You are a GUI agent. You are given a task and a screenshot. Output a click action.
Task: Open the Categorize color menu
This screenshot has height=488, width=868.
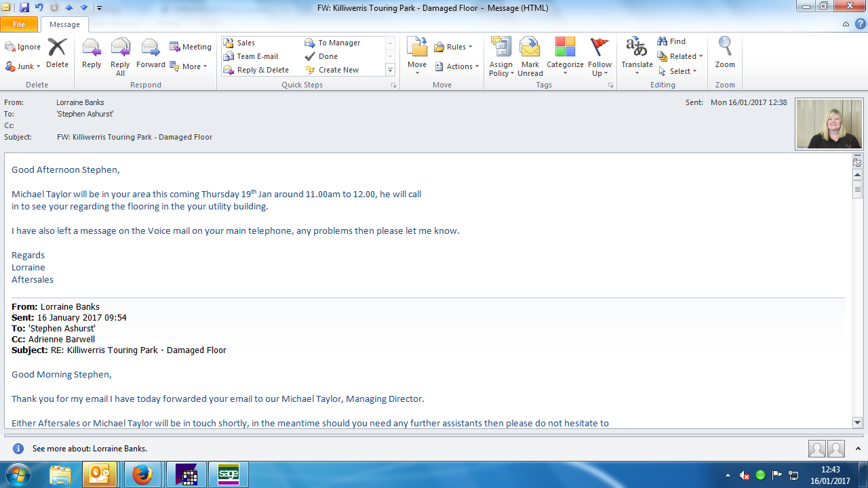[x=565, y=56]
